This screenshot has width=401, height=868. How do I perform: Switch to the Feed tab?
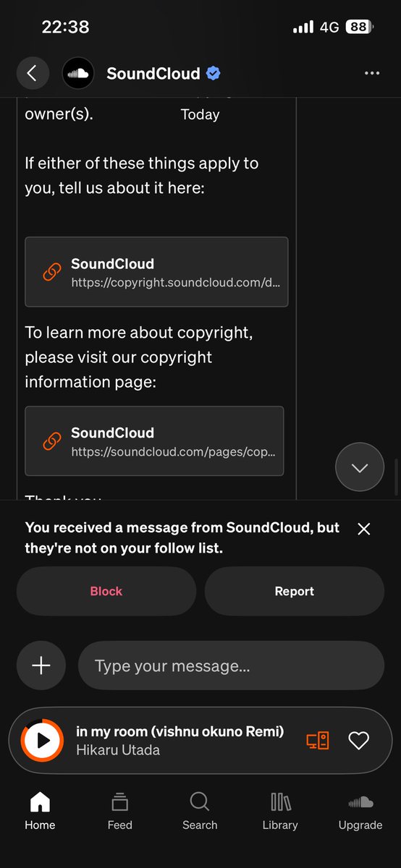coord(120,810)
